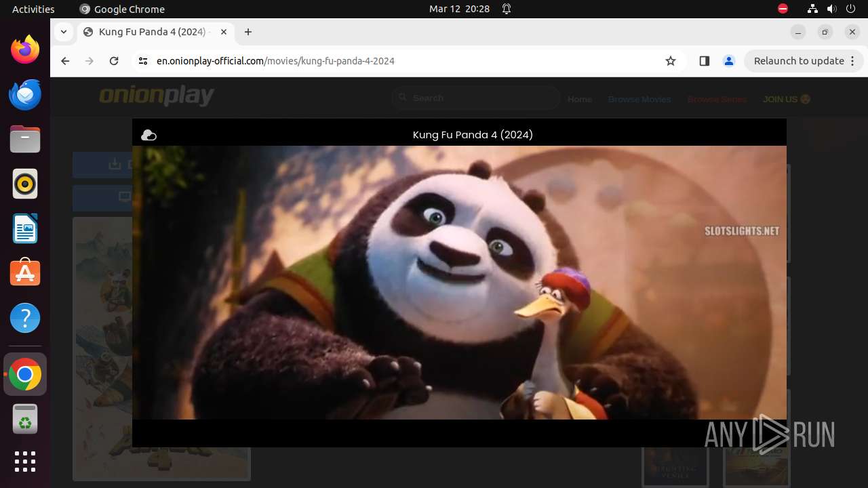Click the Kung Fu Panda video frame
The height and width of the screenshot is (488, 868).
[x=459, y=283]
